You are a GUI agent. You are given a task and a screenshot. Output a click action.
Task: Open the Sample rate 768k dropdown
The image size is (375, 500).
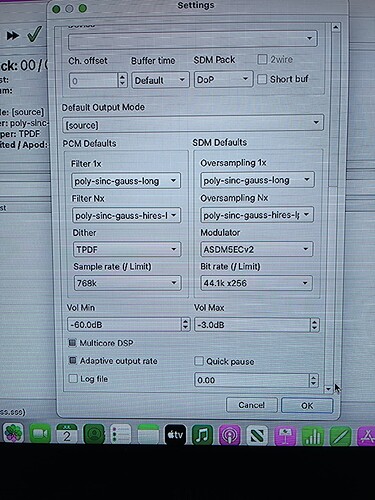[x=127, y=283]
